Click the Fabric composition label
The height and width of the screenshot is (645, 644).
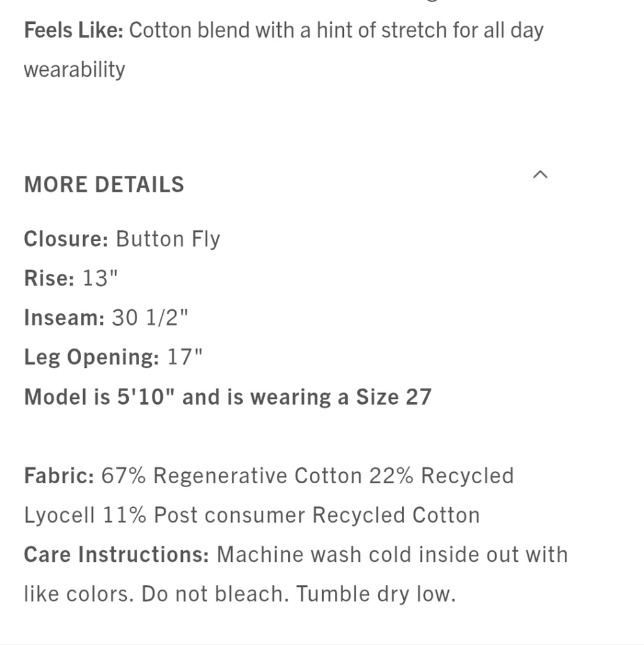(59, 476)
